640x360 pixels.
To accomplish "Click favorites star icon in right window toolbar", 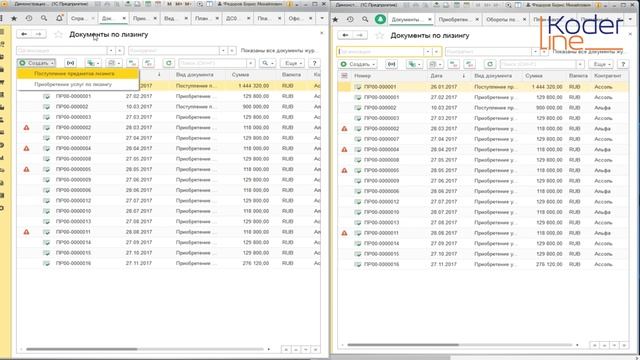I will pyautogui.click(x=335, y=19).
